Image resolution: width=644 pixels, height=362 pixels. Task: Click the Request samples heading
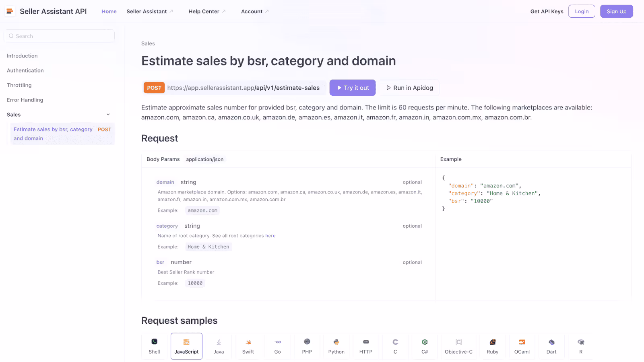[x=180, y=321]
